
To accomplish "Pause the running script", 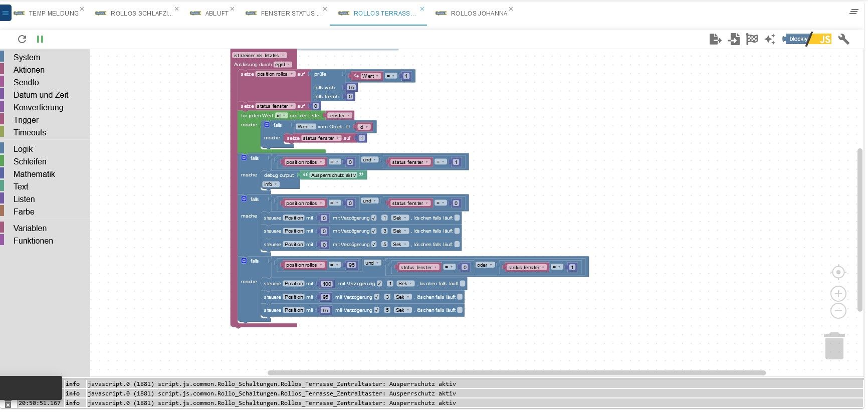I will [x=40, y=39].
